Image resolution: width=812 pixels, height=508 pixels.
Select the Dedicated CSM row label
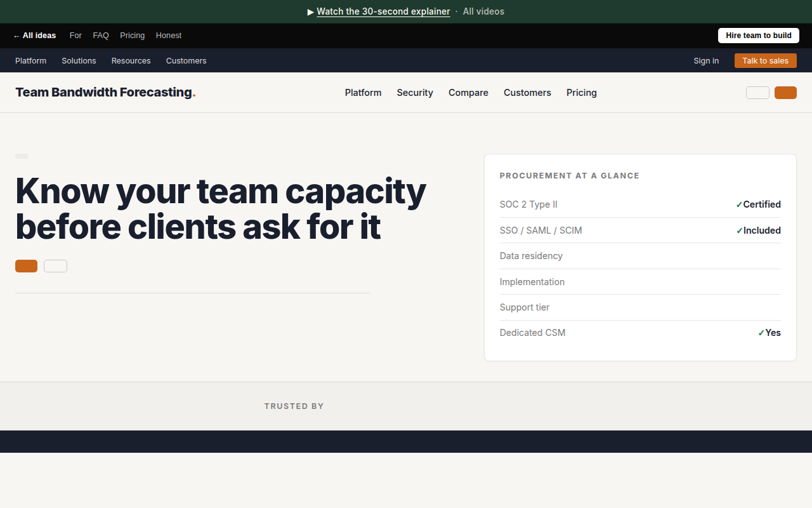tap(532, 333)
